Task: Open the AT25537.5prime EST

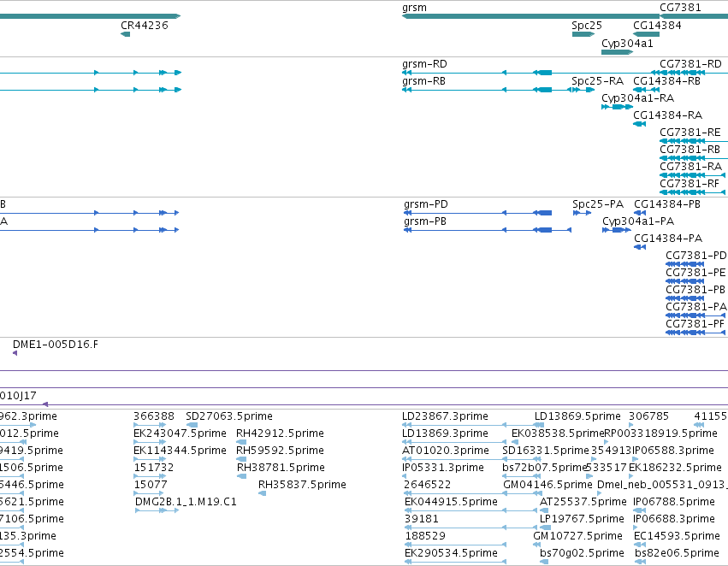Action: [x=544, y=510]
